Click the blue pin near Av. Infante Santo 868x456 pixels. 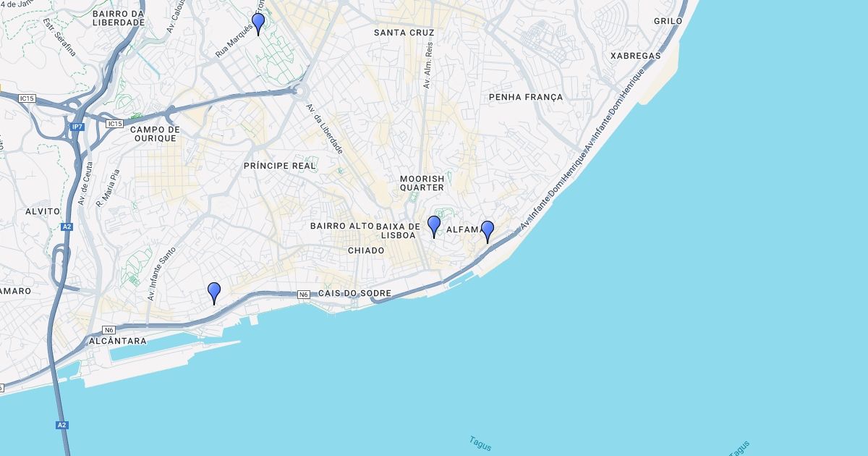pyautogui.click(x=214, y=293)
